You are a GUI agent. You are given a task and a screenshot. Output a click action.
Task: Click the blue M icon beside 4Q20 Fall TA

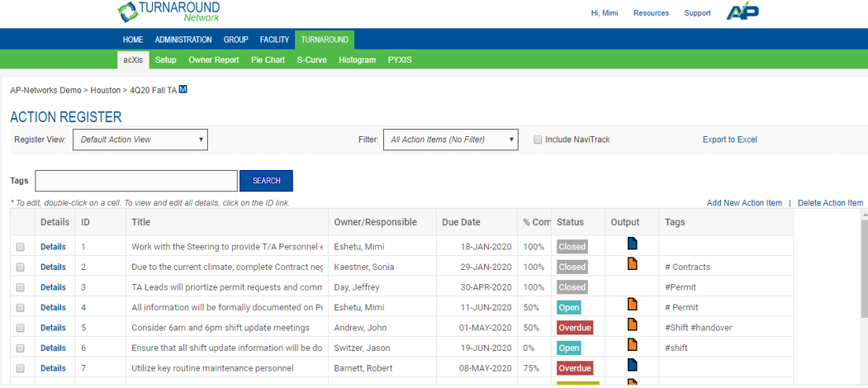[x=183, y=89]
